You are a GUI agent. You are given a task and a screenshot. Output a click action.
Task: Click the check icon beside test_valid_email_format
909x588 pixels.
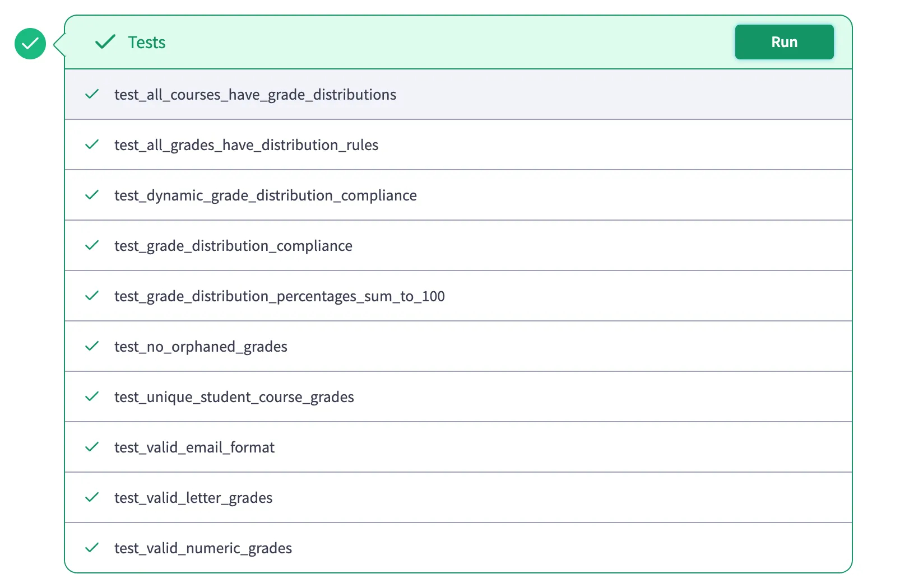(x=92, y=447)
